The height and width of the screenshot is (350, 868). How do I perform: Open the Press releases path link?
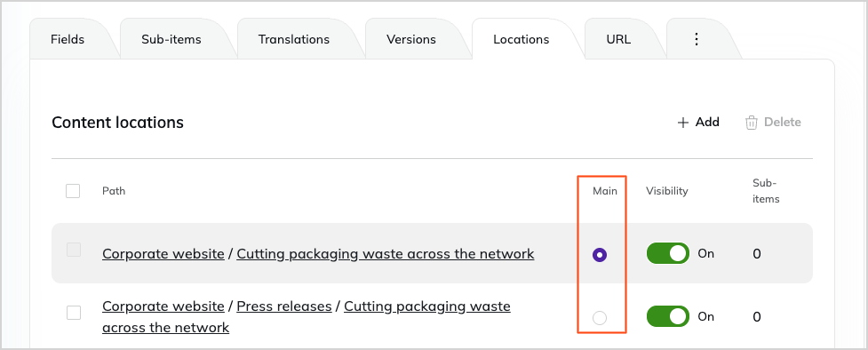pos(284,306)
